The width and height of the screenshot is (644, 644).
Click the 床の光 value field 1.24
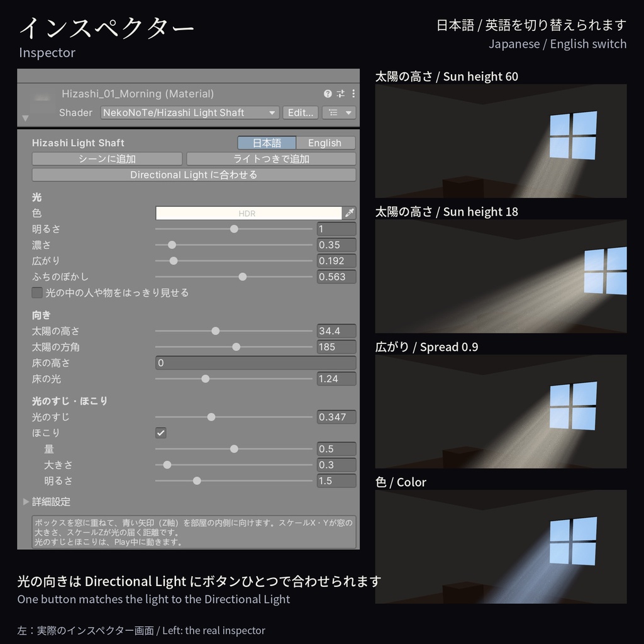[336, 379]
